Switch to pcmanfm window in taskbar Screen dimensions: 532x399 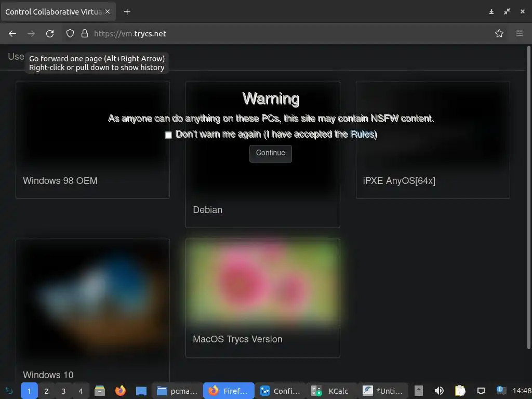click(x=177, y=391)
